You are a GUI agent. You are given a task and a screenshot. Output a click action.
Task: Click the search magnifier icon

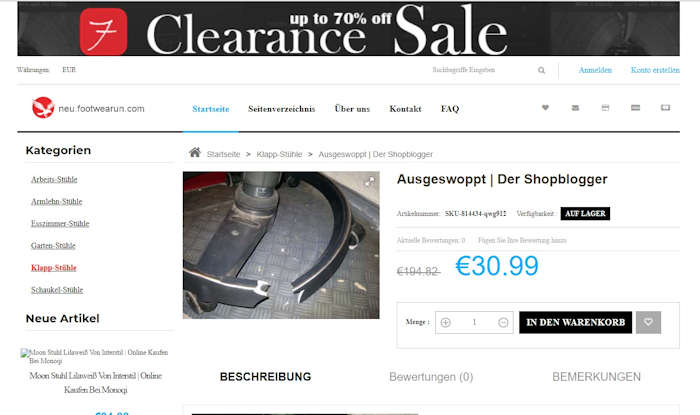[x=541, y=70]
